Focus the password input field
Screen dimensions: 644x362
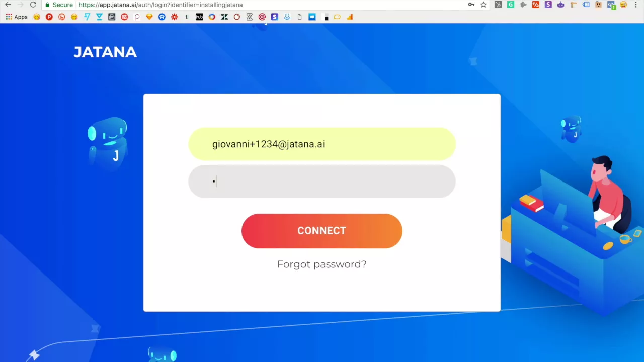click(322, 182)
